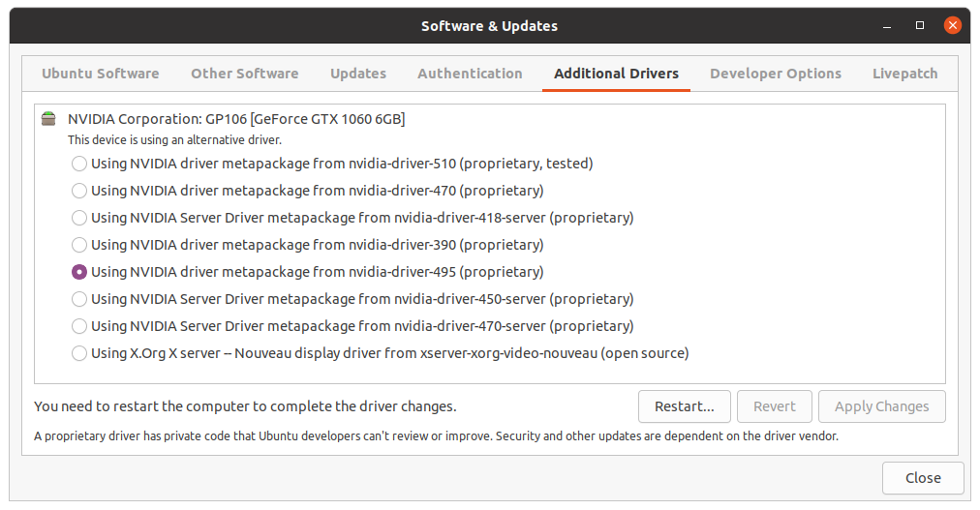Click the proprietary driver explanation note
This screenshot has width=980, height=510.
pyautogui.click(x=436, y=435)
